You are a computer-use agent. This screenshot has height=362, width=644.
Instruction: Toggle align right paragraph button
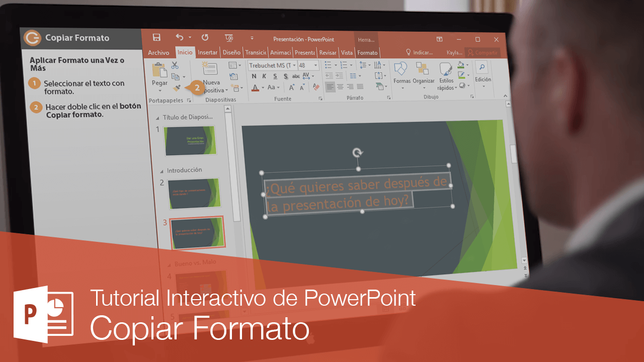349,87
